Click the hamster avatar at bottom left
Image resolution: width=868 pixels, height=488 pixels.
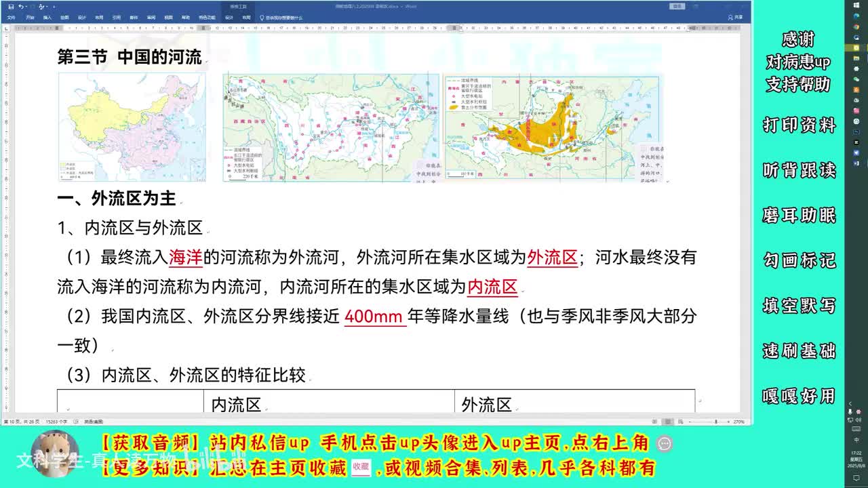click(56, 454)
